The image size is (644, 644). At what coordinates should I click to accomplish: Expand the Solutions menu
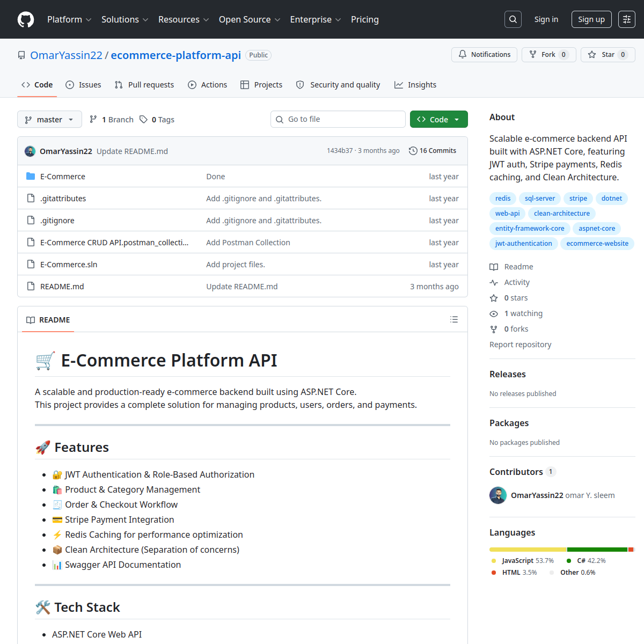pos(125,19)
